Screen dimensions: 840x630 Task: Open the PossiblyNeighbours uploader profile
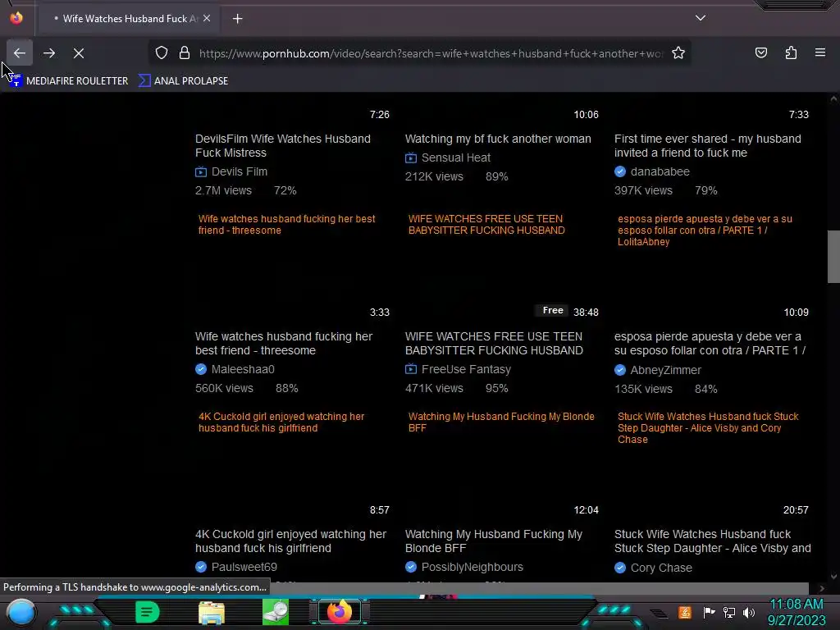(472, 567)
